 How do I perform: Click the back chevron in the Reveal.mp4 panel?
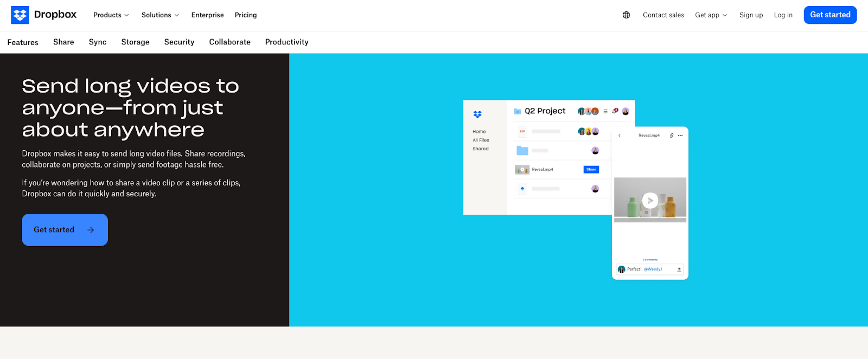point(620,136)
